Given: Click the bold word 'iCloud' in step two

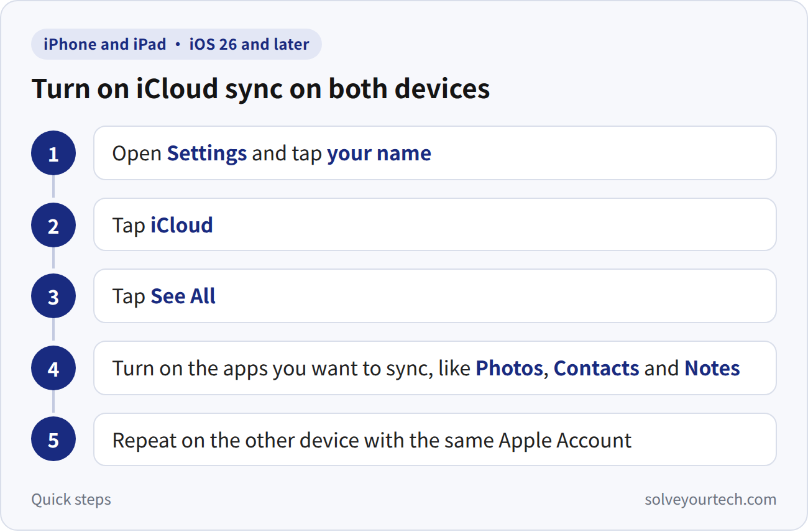Looking at the screenshot, I should point(181,225).
